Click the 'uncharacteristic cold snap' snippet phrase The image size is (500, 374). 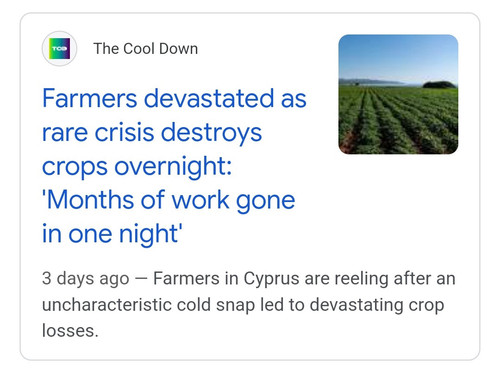tap(148, 305)
